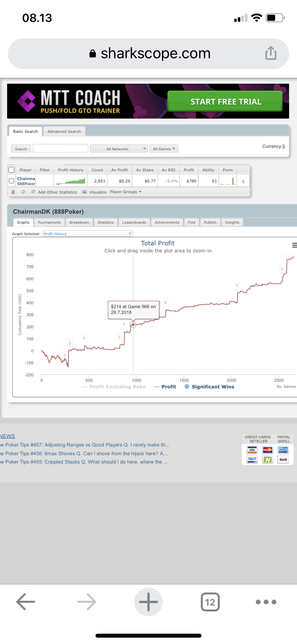
Task: Click significant win marker near $400
Action: click(x=166, y=303)
